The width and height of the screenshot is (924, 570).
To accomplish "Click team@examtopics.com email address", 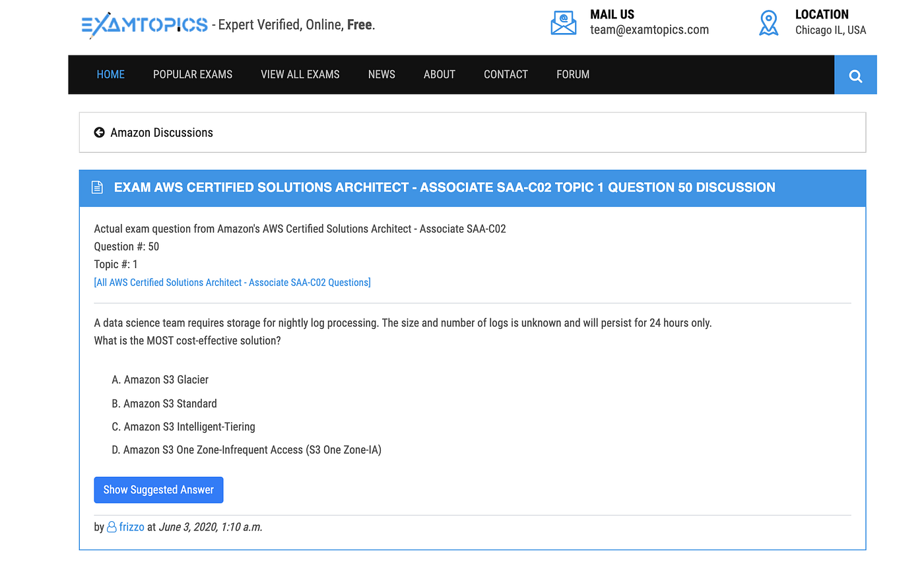I will pyautogui.click(x=649, y=30).
